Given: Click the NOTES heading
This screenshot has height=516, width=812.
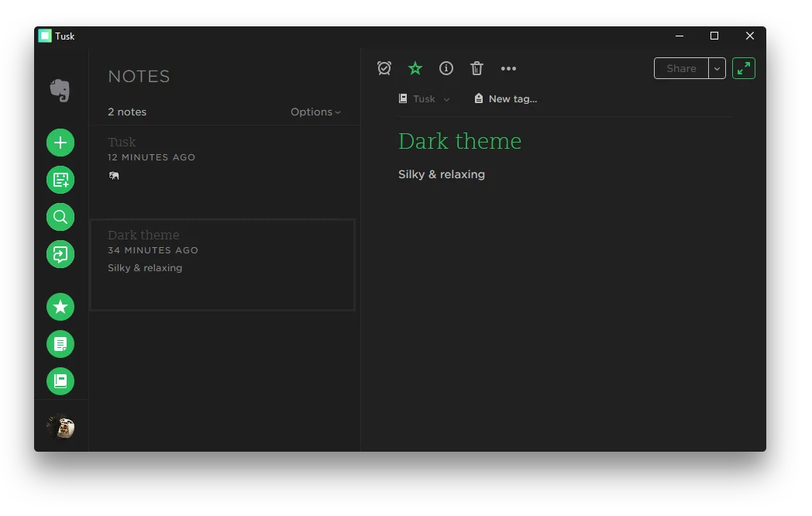Looking at the screenshot, I should point(139,77).
